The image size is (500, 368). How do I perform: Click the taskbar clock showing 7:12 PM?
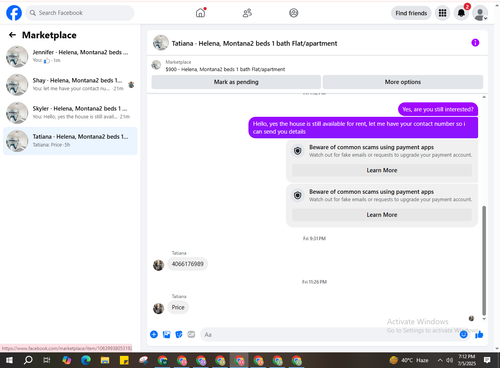[467, 360]
